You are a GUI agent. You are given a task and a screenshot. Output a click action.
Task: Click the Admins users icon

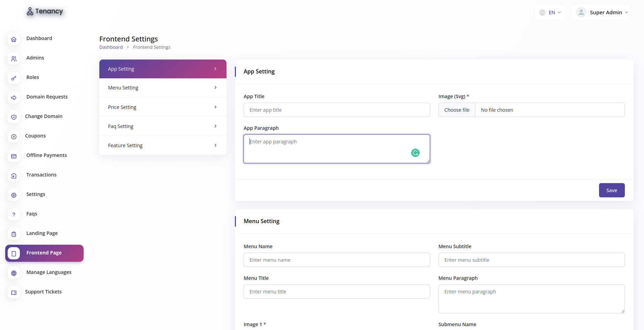14,59
